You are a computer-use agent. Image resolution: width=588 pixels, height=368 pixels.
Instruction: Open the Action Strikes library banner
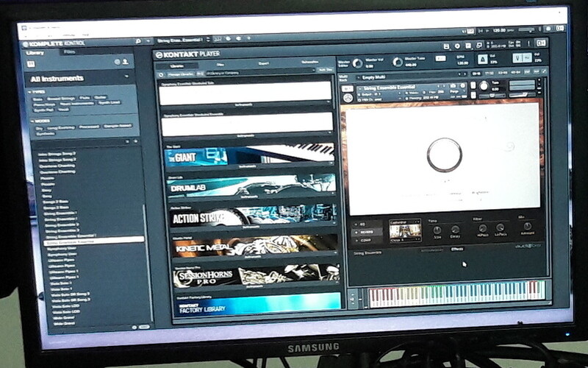pos(253,215)
